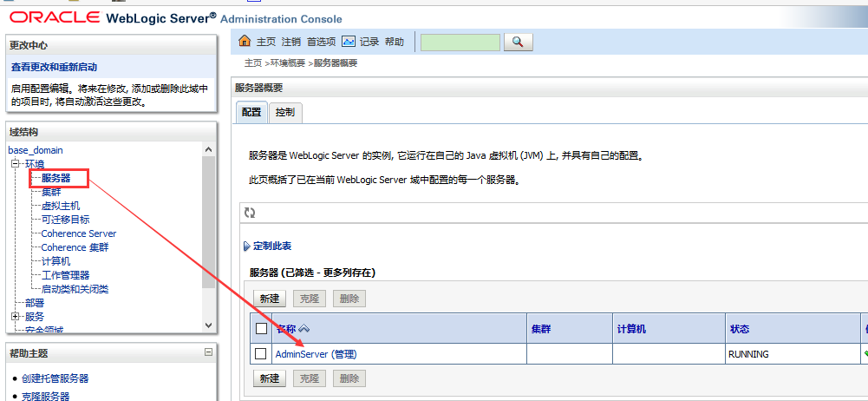Screen dimensions: 868x401
Task: Check the AdminServer row checkbox
Action: tap(261, 354)
